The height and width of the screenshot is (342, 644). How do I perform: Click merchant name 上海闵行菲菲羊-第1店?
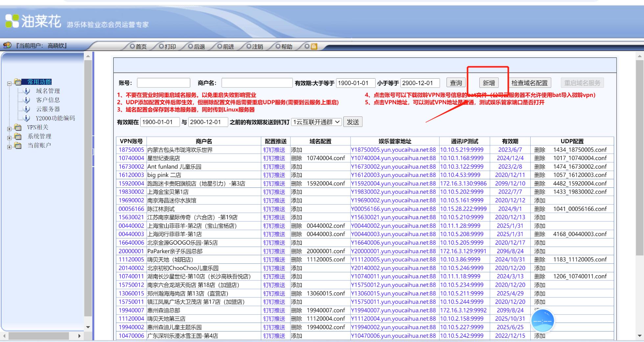coord(174,234)
